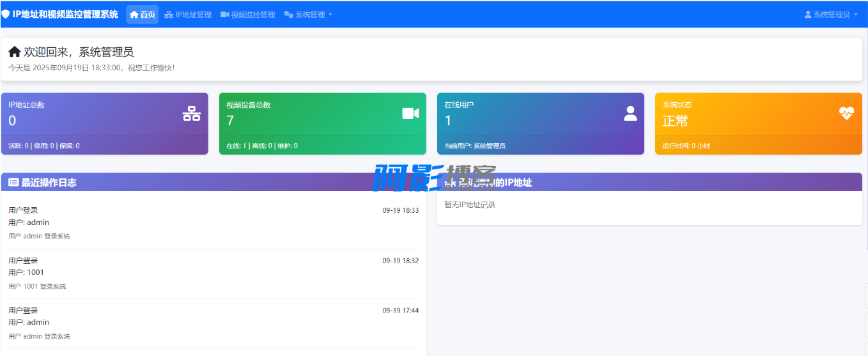Click the list icon beside 最近操作日志
Viewport: 868px width, 356px height.
13,182
